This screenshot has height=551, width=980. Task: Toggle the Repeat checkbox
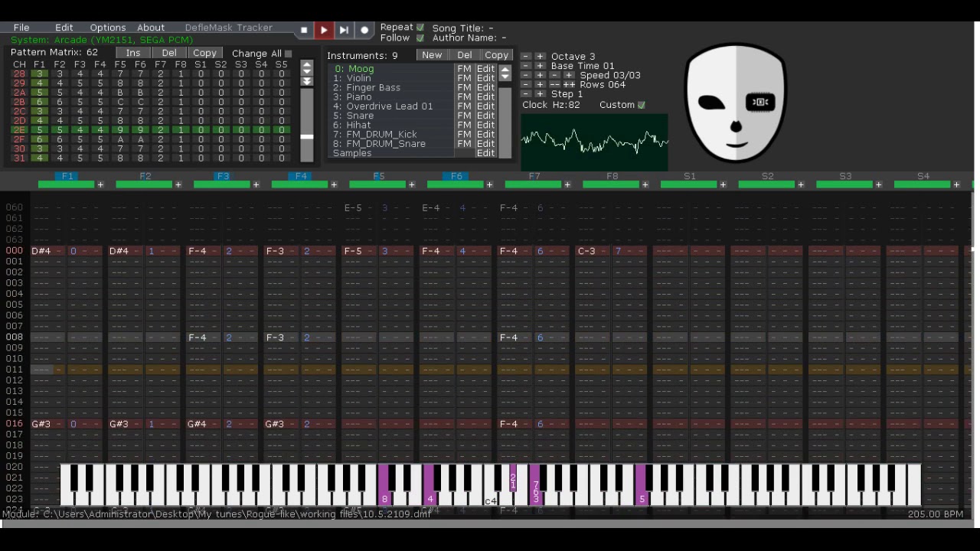420,28
